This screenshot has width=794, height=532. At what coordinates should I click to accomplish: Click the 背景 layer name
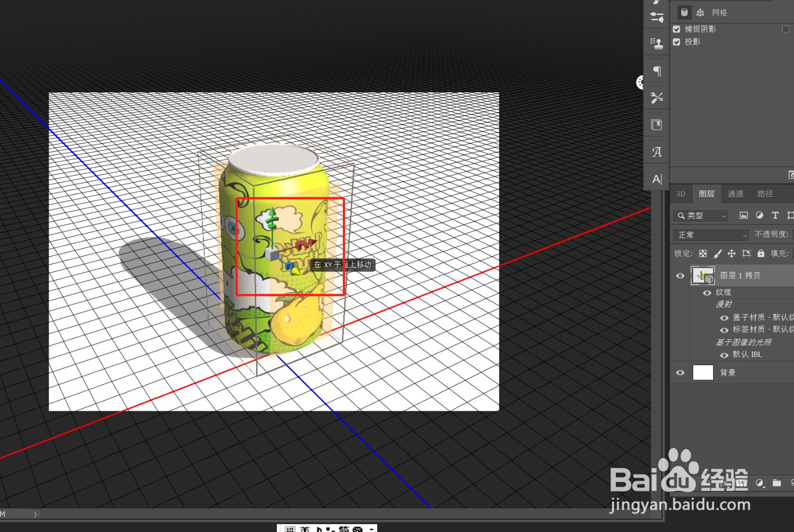[728, 373]
